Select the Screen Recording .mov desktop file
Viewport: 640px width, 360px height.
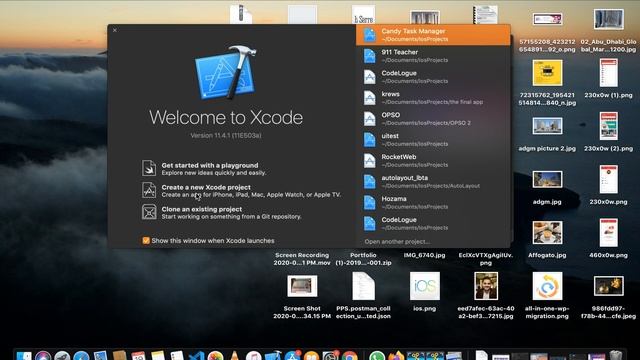(302, 259)
